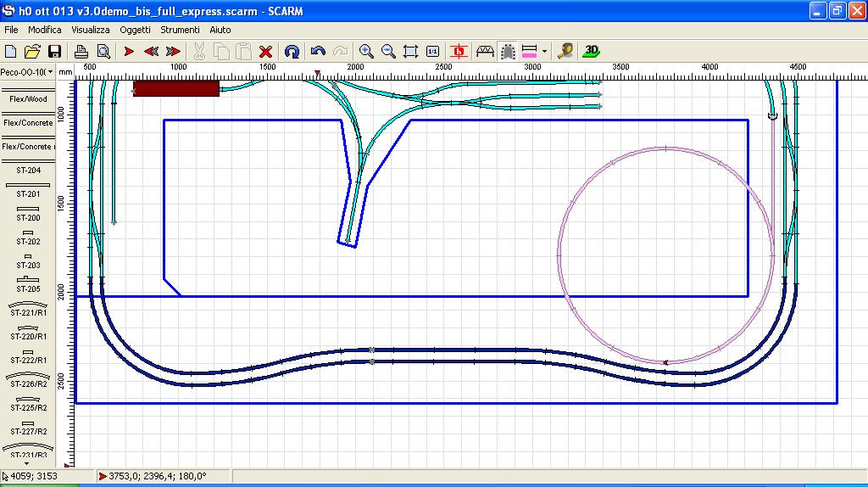
Task: Open the Peco-OO-100 track library dropdown
Action: [28, 72]
